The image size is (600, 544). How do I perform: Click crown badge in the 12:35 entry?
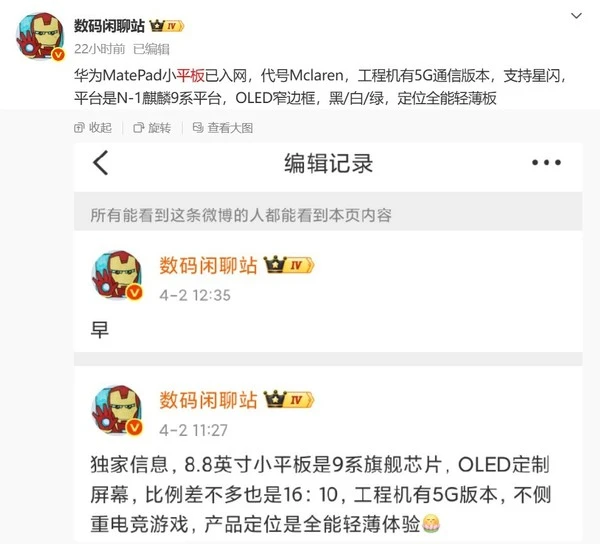pos(289,265)
